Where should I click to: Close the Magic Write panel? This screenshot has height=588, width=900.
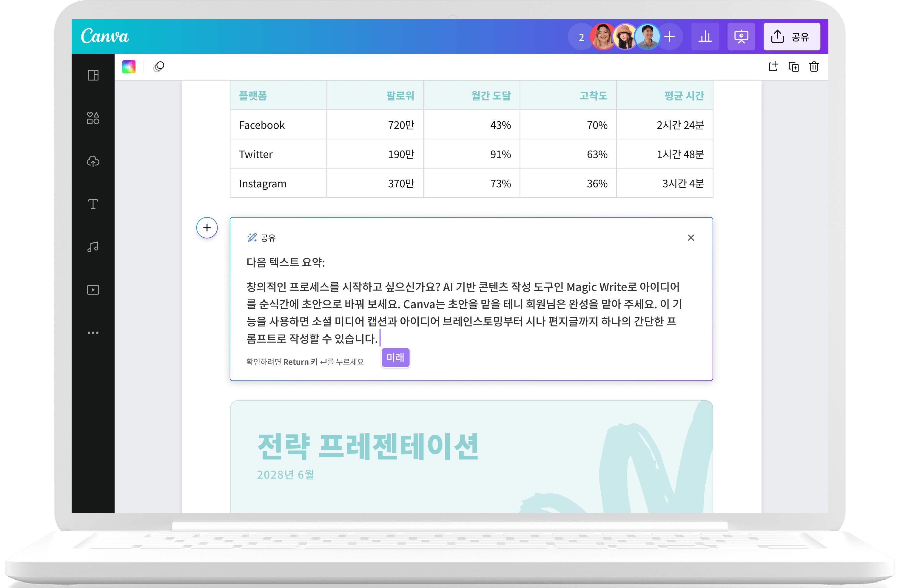[691, 238]
